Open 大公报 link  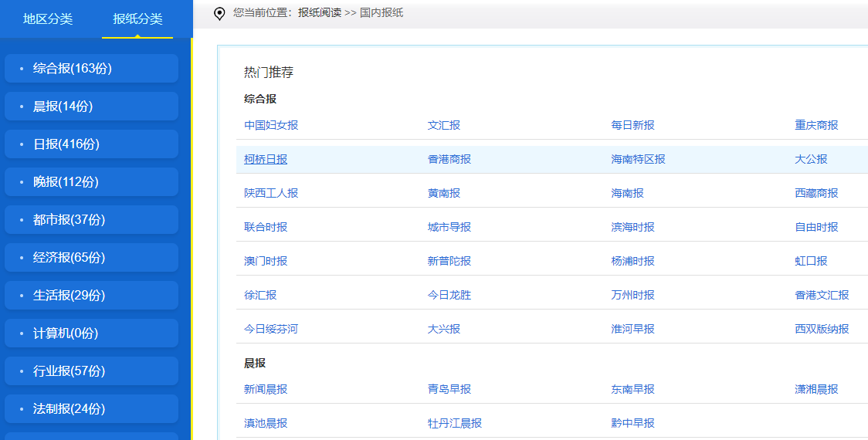click(x=811, y=159)
